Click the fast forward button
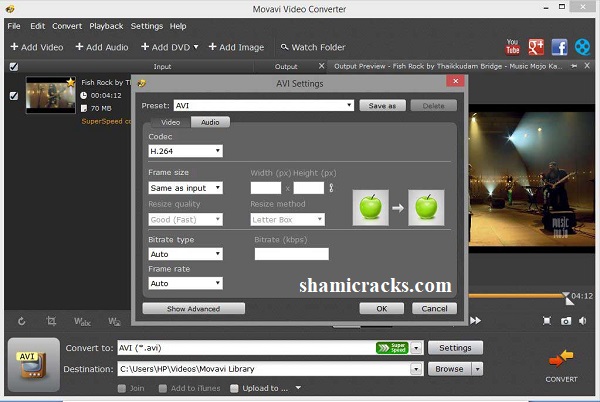The width and height of the screenshot is (600, 402). pos(475,320)
